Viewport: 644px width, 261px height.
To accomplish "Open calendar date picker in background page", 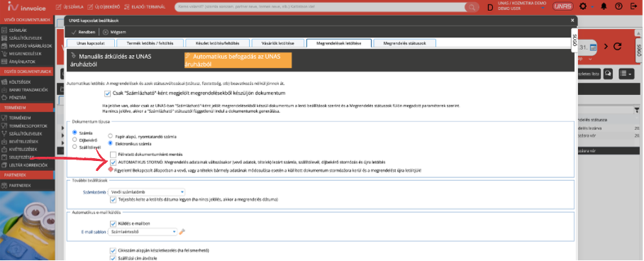I will [593, 48].
